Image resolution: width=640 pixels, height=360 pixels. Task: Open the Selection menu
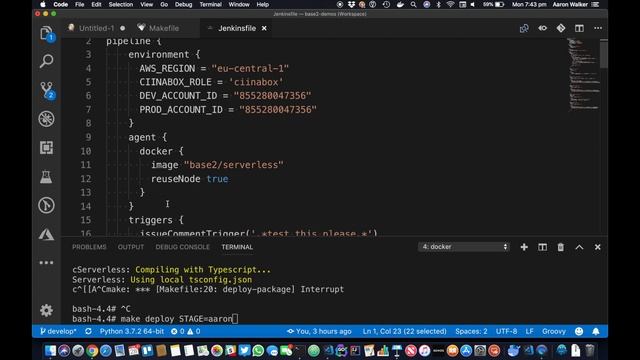[121, 4]
